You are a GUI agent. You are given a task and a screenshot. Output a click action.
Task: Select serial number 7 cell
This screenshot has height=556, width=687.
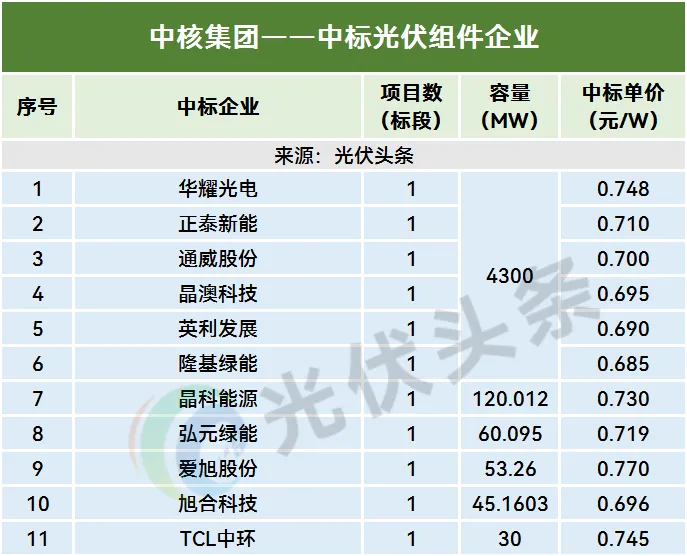click(x=37, y=399)
